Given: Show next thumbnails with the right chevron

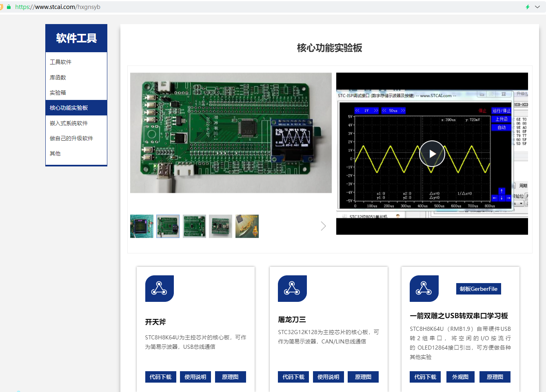Looking at the screenshot, I should (323, 226).
